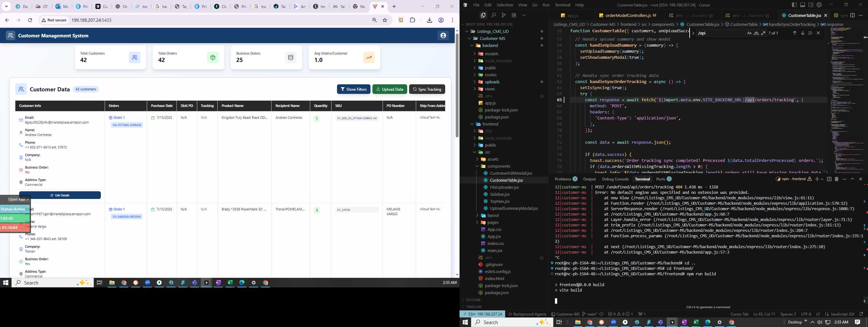The width and height of the screenshot is (868, 327).
Task: Click Sync Tracking button
Action: (427, 89)
